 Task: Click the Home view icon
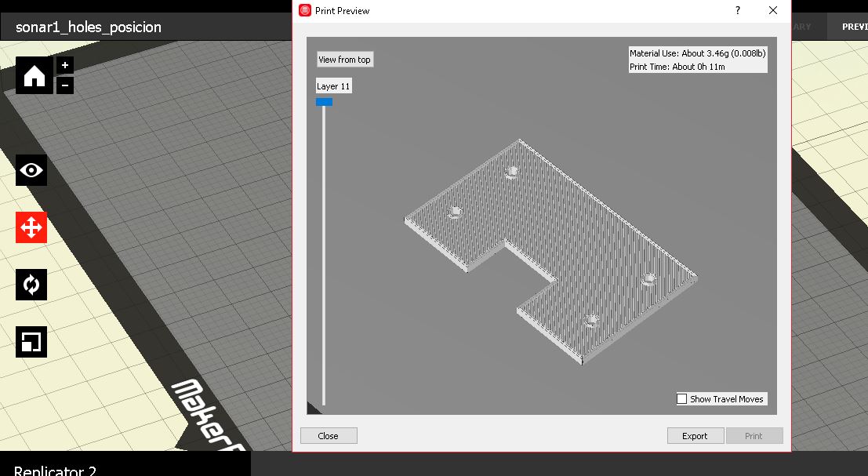(35, 75)
